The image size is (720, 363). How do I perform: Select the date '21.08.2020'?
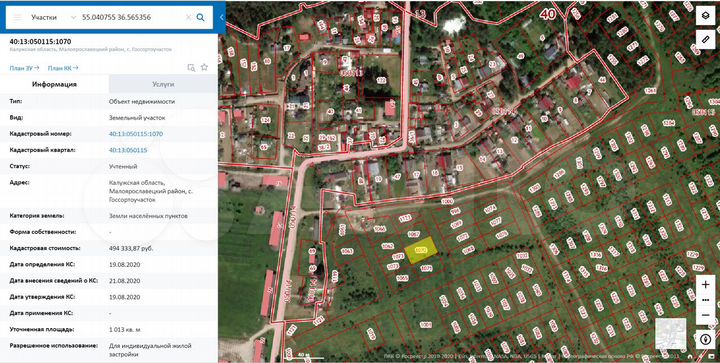[124, 281]
